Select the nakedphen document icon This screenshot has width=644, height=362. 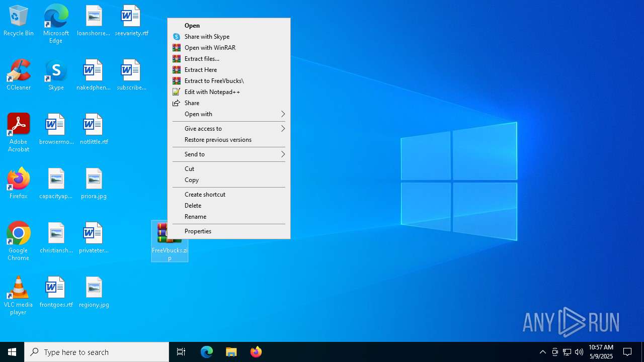click(94, 75)
